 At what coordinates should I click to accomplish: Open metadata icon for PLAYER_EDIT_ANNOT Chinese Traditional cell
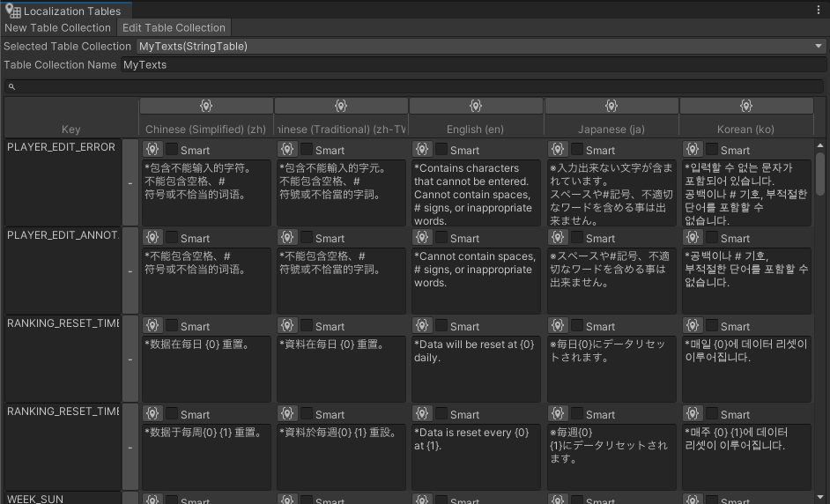pyautogui.click(x=287, y=237)
